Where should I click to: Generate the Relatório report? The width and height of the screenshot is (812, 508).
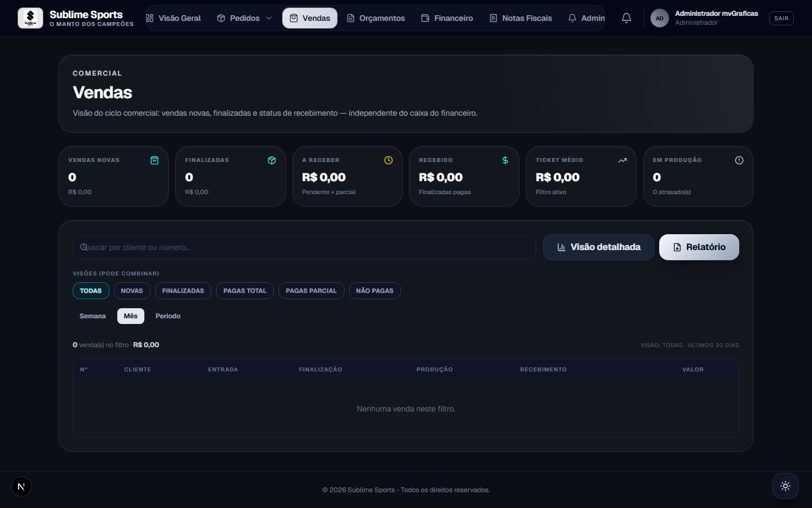(699, 247)
